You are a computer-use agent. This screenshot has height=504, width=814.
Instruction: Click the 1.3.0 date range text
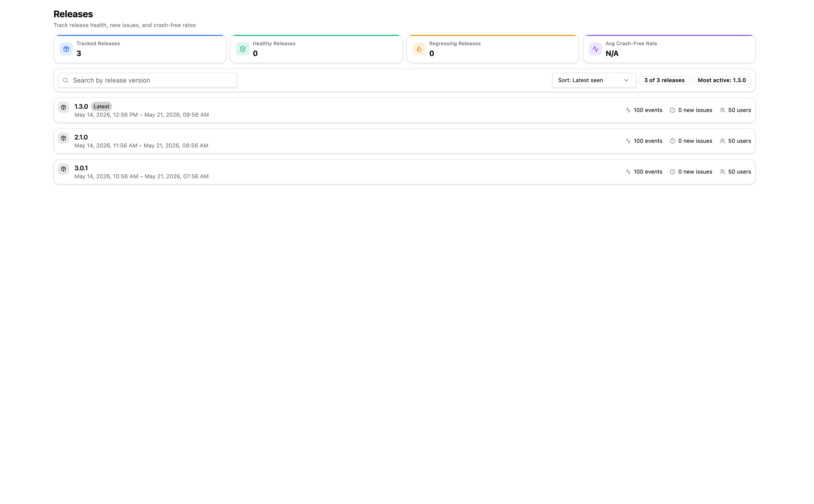(142, 115)
